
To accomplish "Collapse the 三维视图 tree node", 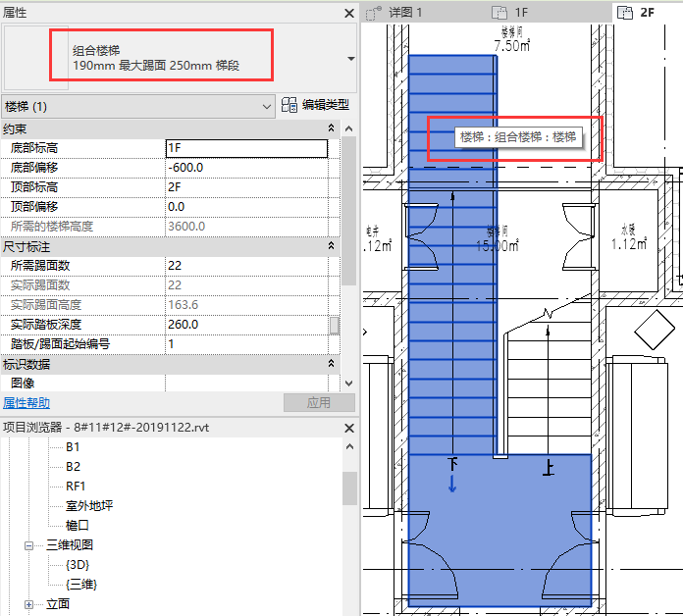I will (29, 545).
